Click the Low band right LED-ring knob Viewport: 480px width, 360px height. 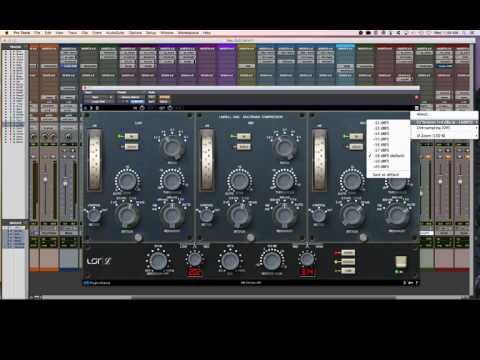click(172, 180)
